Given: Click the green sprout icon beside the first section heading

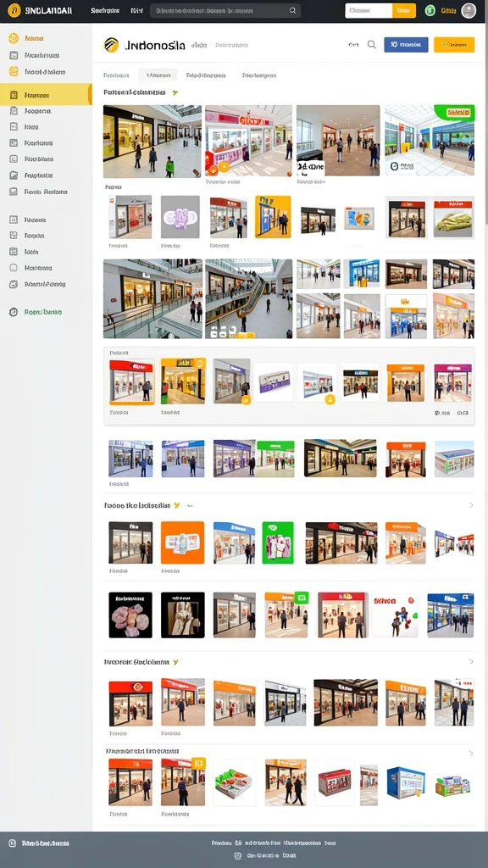Looking at the screenshot, I should point(175,92).
